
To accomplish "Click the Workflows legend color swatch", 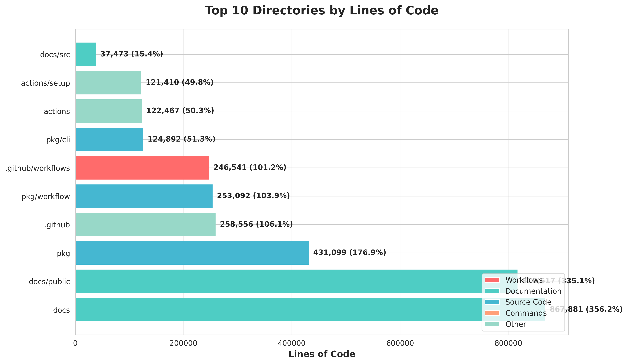I will click(492, 280).
